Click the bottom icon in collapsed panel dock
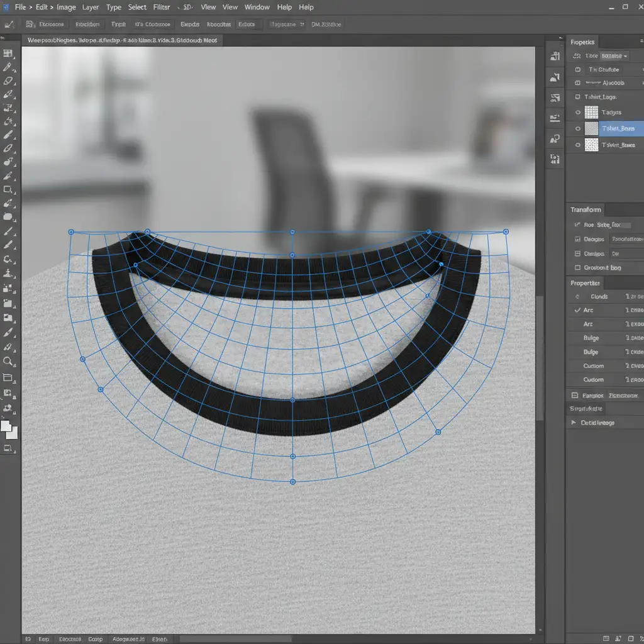Screen dimensions: 644x644 point(555,159)
